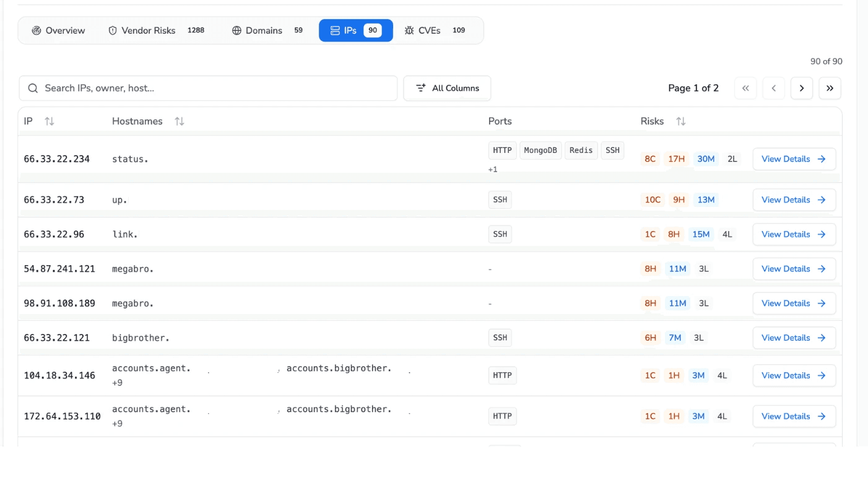The width and height of the screenshot is (868, 498).
Task: Click the Redis port tag
Action: point(581,151)
